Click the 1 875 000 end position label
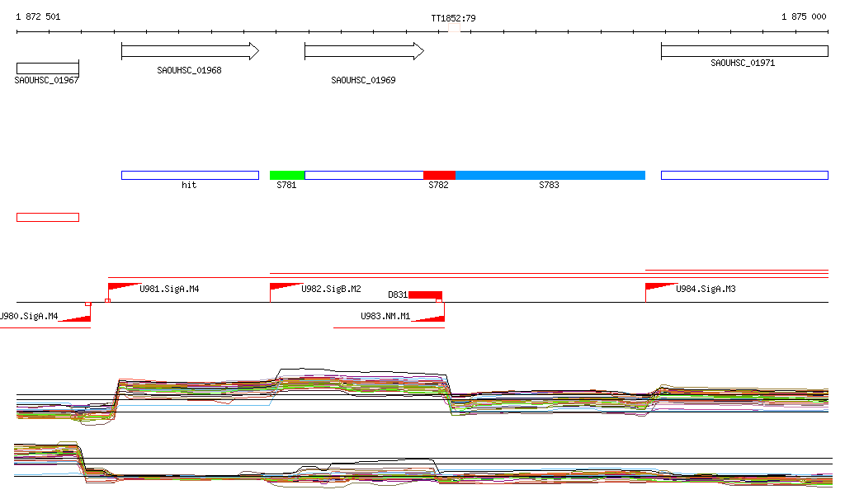The image size is (845, 504). tap(803, 16)
